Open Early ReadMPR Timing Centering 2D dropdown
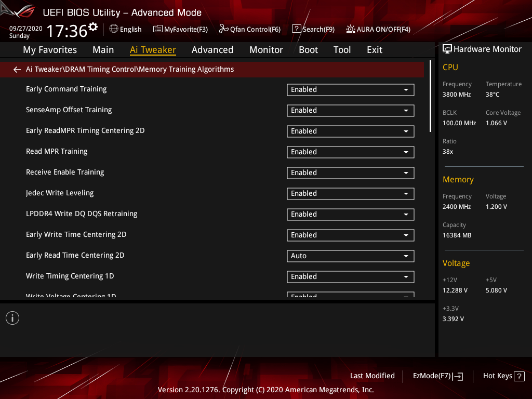The width and height of the screenshot is (532, 399). (x=351, y=131)
